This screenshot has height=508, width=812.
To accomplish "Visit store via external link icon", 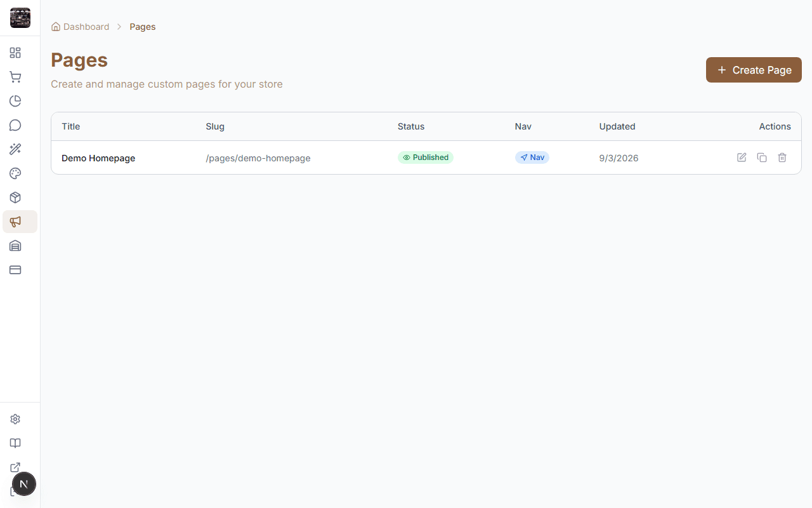I will coord(15,467).
